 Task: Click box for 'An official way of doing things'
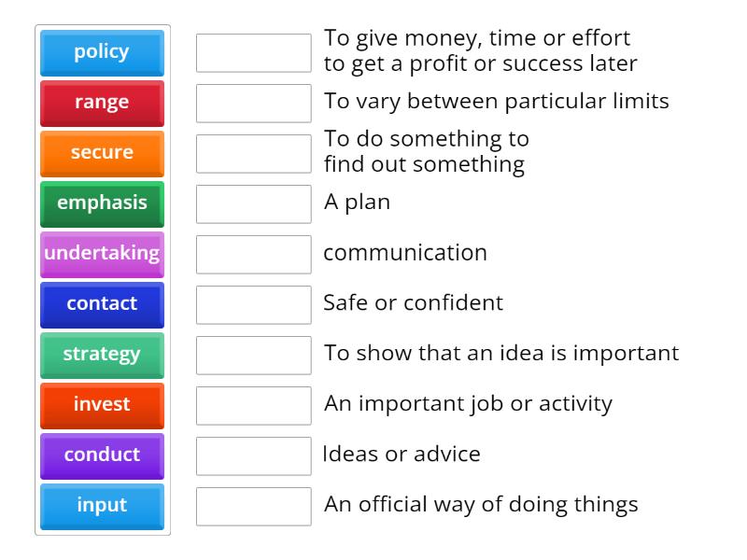253,507
